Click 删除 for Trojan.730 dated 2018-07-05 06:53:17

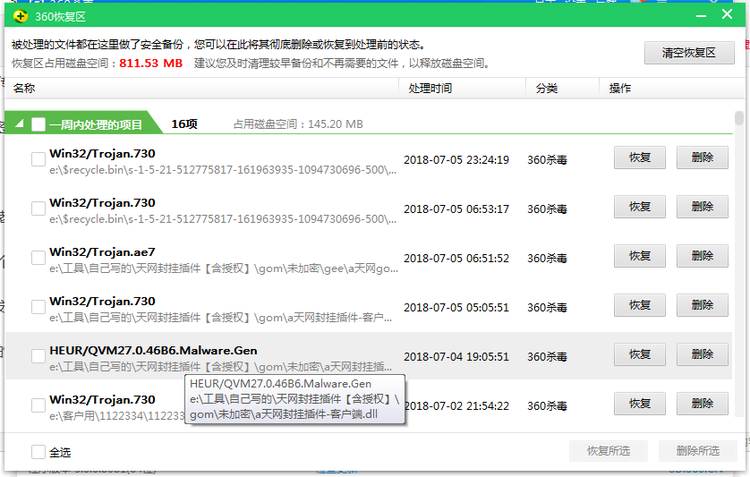point(702,207)
